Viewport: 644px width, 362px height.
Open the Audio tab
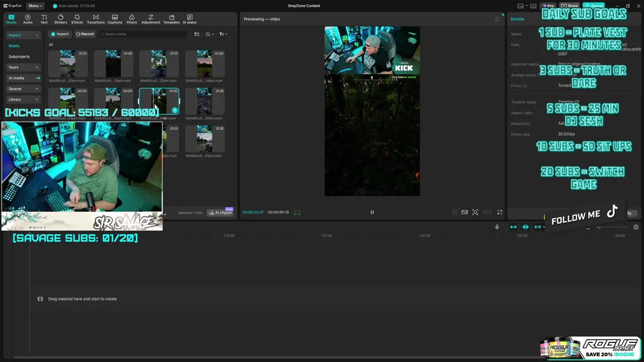(x=28, y=19)
